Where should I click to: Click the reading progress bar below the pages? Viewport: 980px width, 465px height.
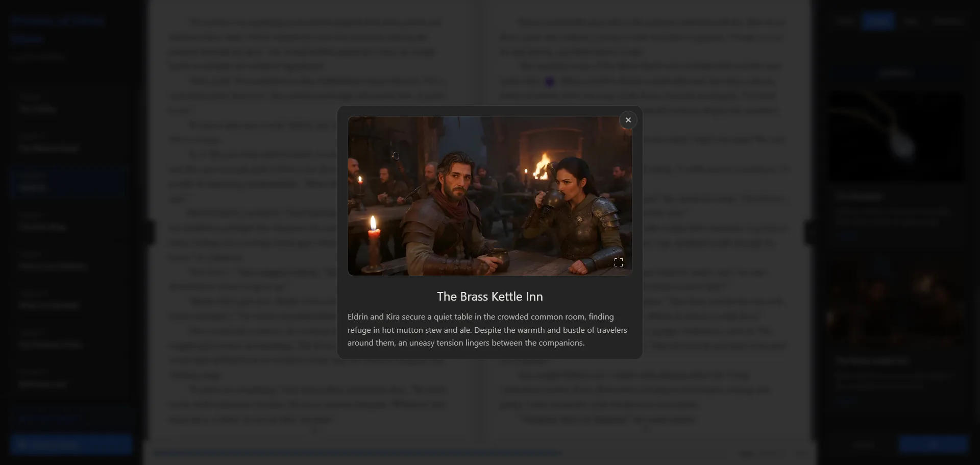click(x=357, y=453)
